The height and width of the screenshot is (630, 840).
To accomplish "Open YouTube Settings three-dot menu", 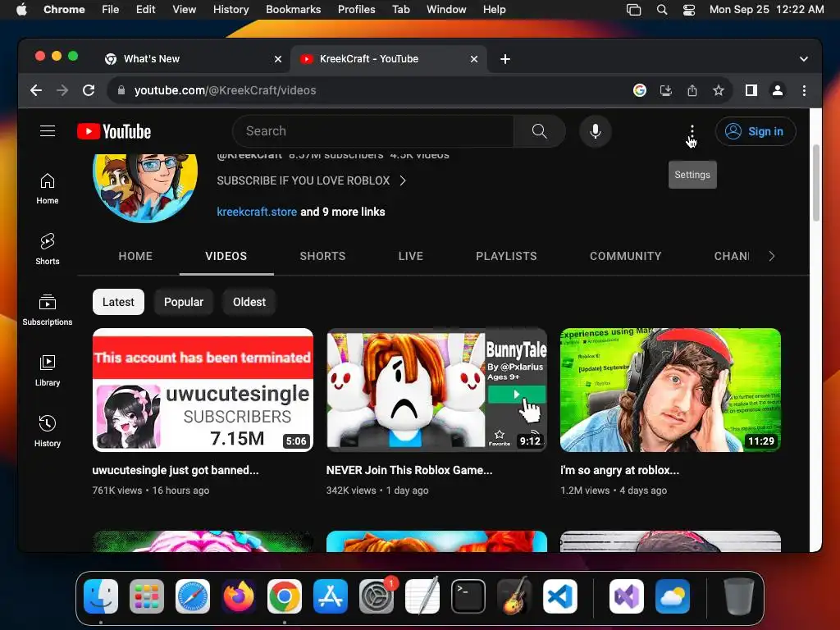I will 692,131.
